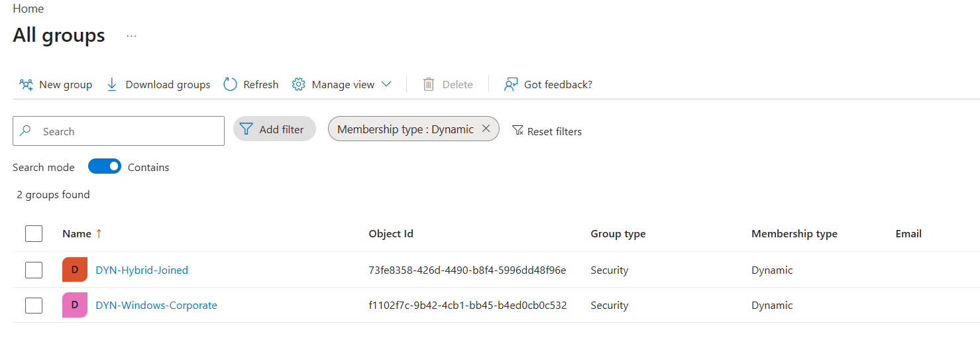Click the Got feedback? label
Viewport: 980px width, 344px height.
558,84
